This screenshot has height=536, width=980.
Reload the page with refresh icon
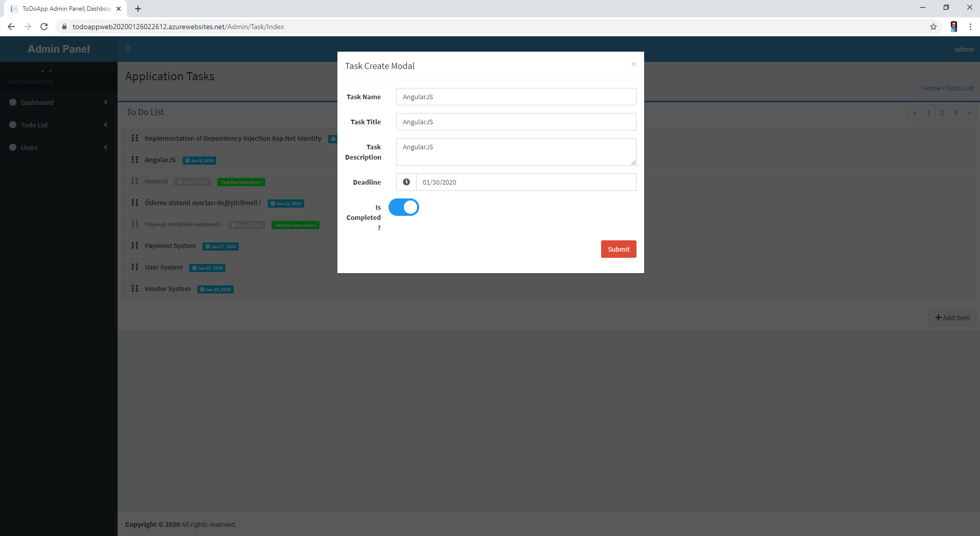[x=44, y=27]
